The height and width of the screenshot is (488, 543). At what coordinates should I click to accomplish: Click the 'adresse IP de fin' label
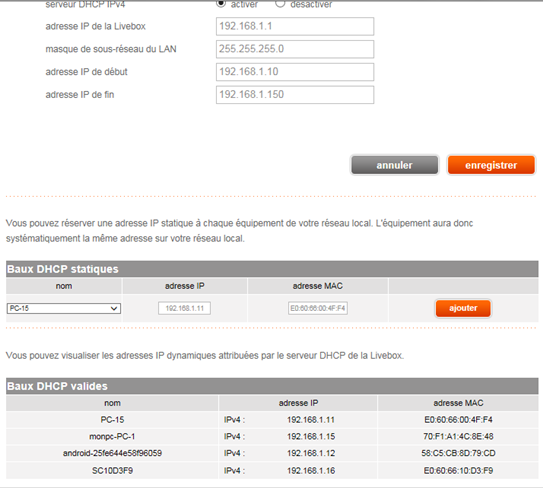80,95
